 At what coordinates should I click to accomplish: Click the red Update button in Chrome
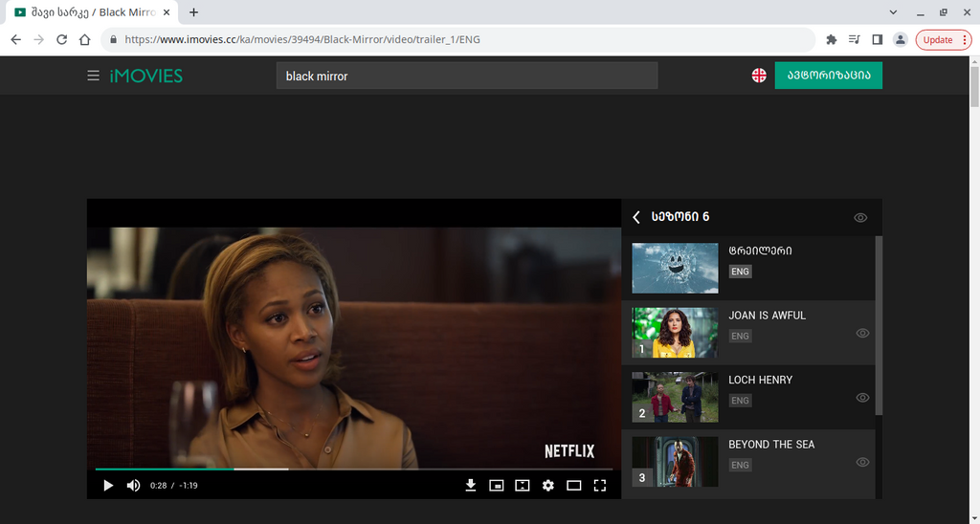point(944,39)
